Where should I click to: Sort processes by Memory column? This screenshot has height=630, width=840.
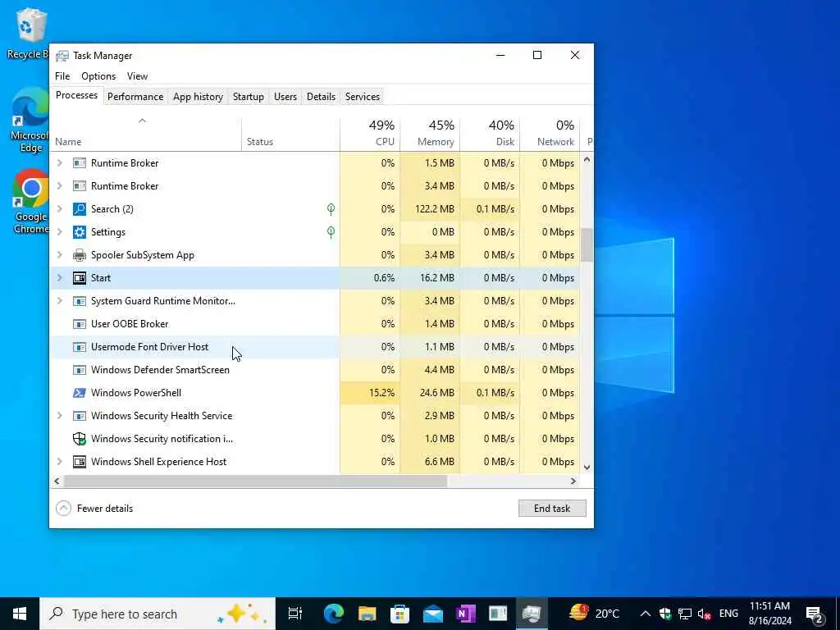point(430,133)
